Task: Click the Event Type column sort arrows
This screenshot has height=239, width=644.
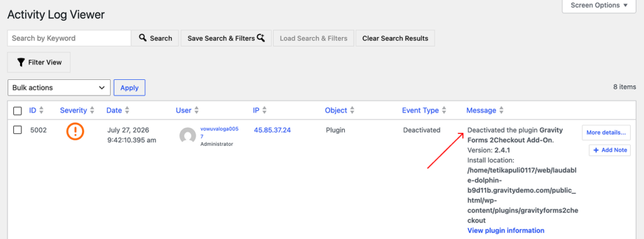Action: [x=444, y=111]
